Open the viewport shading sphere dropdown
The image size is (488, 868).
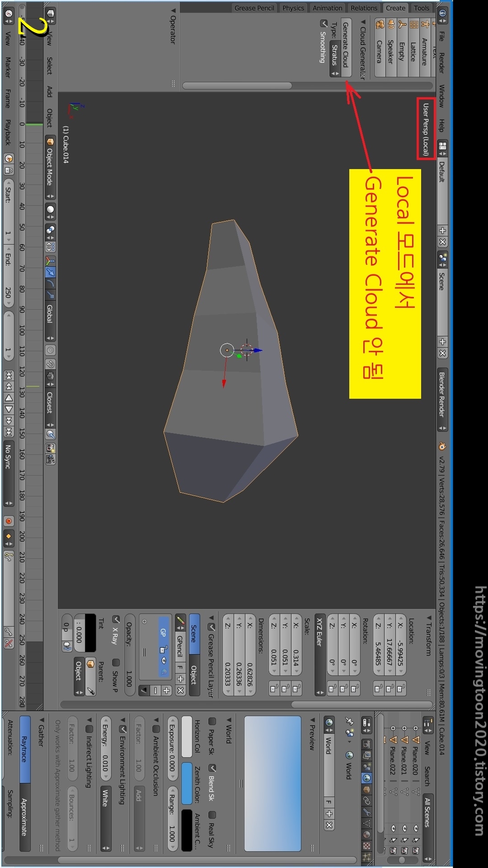(x=50, y=211)
